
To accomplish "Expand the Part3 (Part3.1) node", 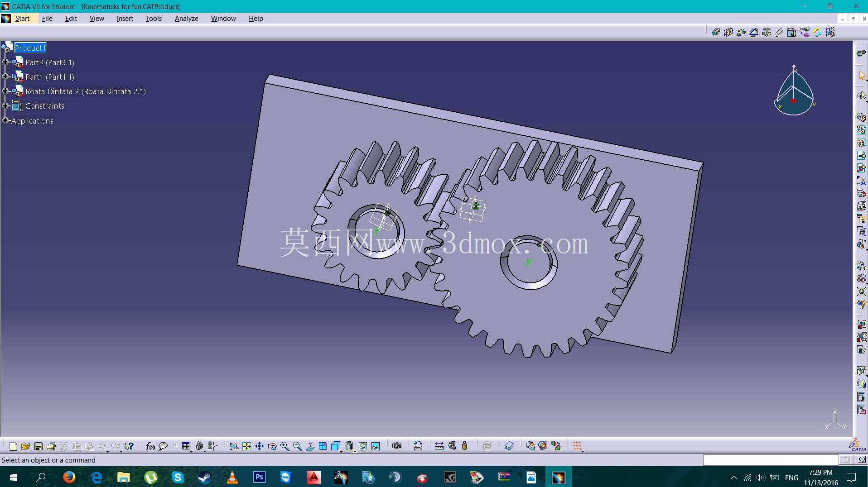I will pyautogui.click(x=5, y=62).
